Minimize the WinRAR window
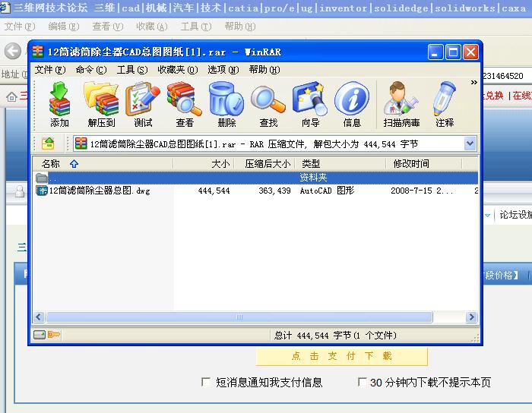The height and width of the screenshot is (413, 532). (435, 52)
